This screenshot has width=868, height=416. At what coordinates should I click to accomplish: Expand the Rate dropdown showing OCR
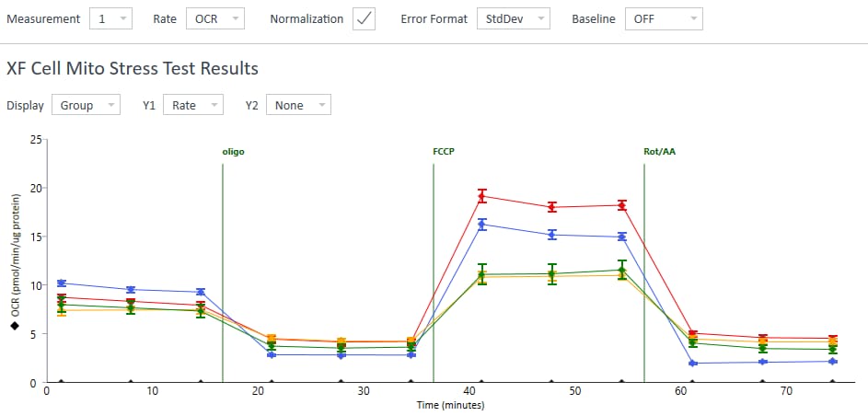point(215,18)
